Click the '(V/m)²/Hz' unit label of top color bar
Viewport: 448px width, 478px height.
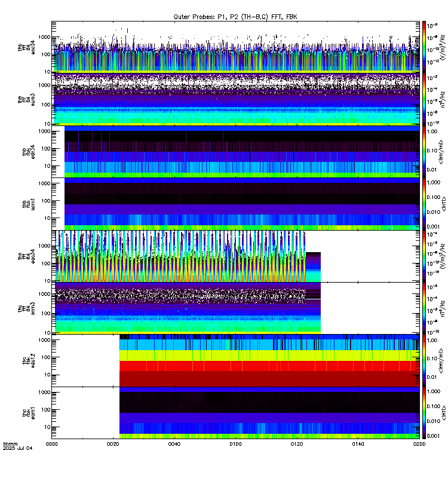(443, 47)
